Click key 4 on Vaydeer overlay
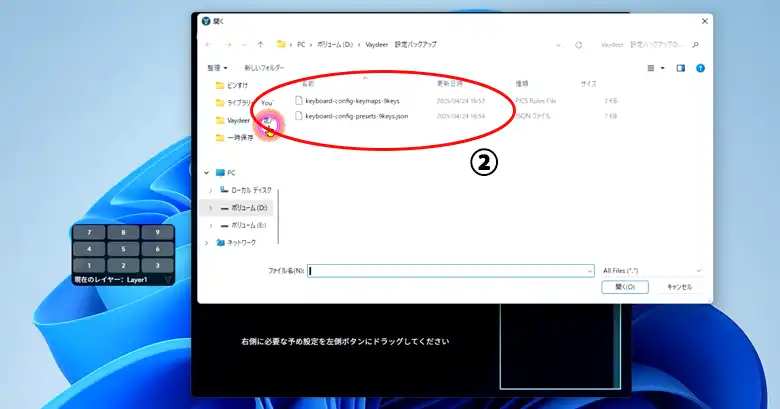Screen dimensions: 780x409 click(89, 249)
